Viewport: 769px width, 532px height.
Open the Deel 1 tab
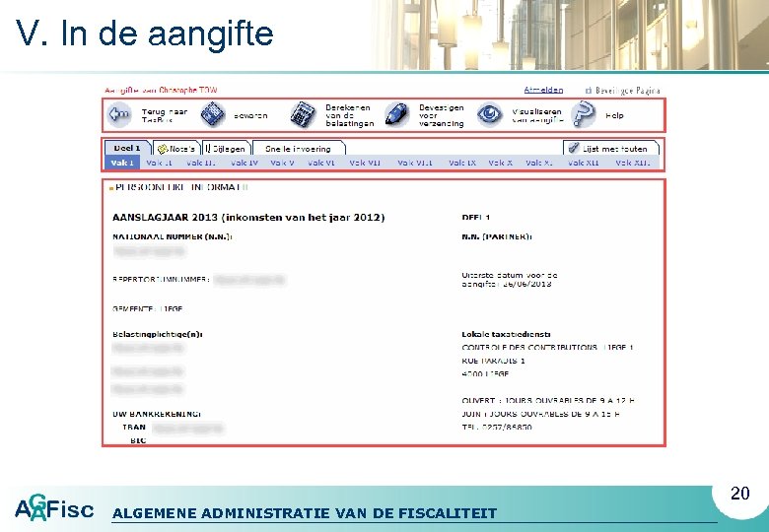coord(127,148)
